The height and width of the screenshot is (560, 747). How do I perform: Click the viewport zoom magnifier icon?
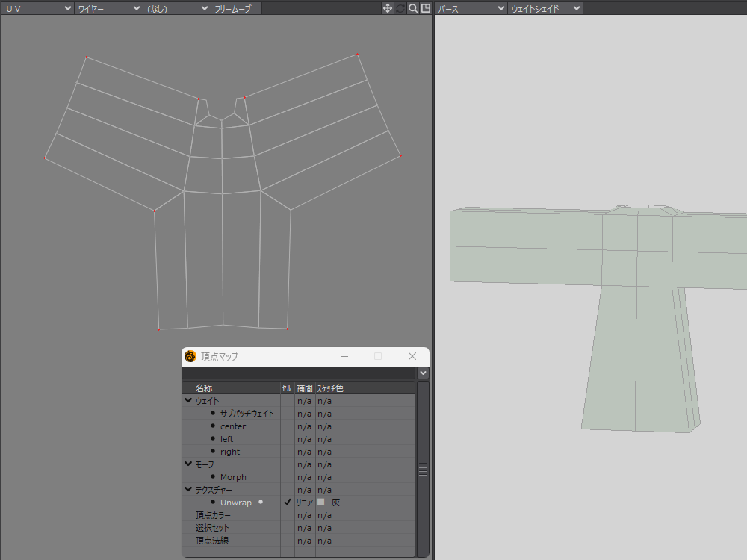click(x=413, y=8)
